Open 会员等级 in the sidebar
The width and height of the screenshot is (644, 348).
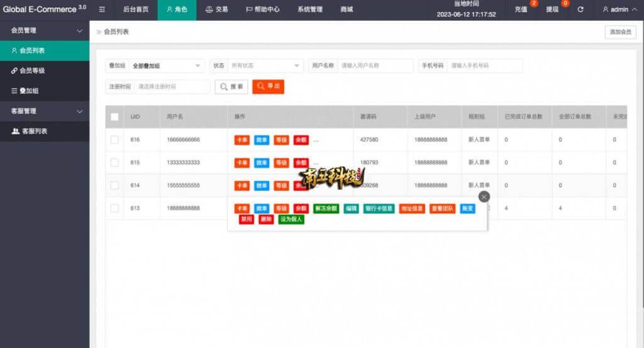(x=31, y=70)
